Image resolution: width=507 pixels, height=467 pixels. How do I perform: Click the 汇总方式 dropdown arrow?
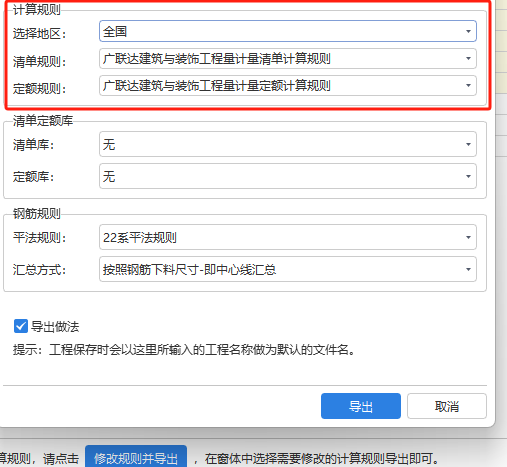[468, 269]
